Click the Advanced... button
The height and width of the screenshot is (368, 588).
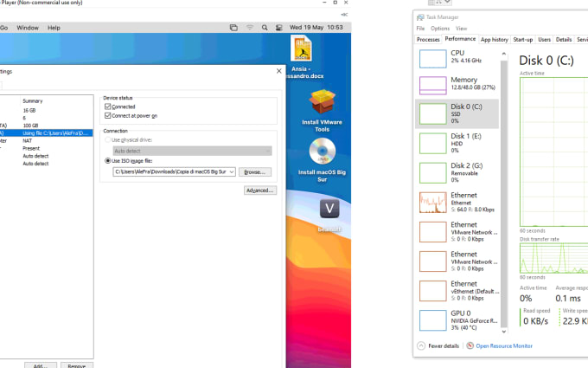[260, 190]
